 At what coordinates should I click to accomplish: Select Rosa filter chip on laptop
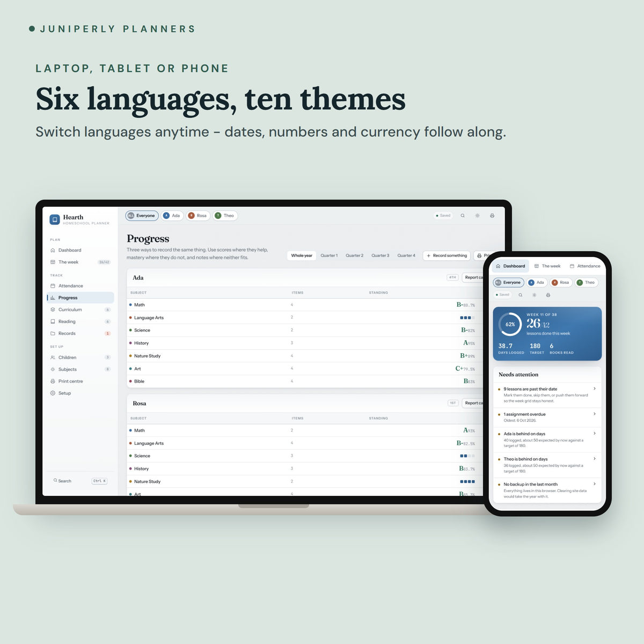(x=198, y=216)
